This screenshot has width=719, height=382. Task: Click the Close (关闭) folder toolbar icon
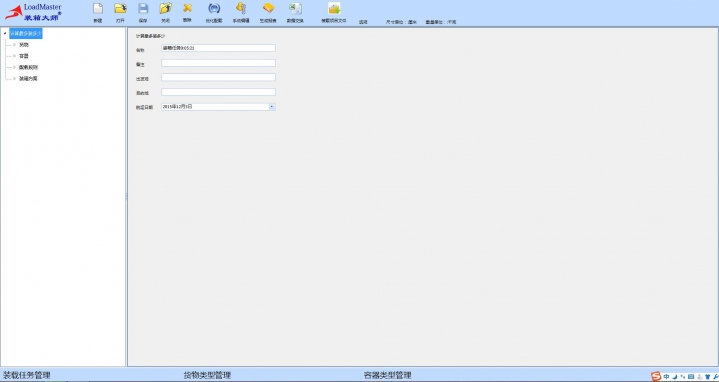[166, 8]
